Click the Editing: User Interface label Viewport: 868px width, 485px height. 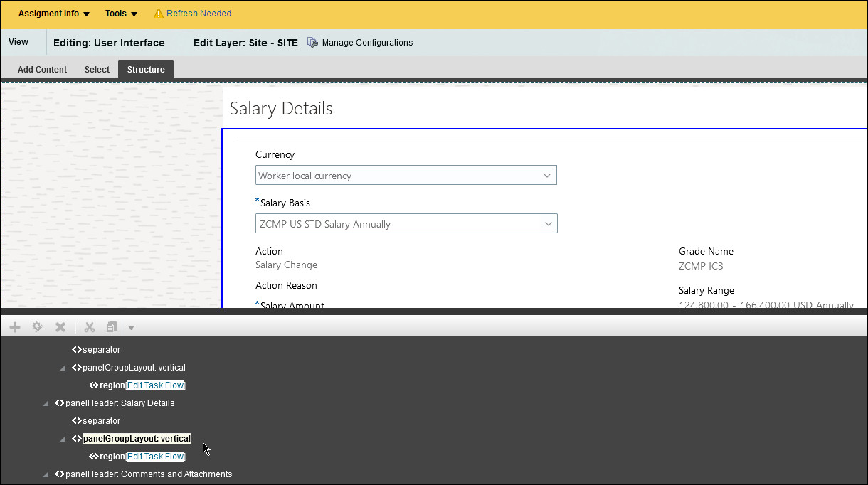pos(109,43)
